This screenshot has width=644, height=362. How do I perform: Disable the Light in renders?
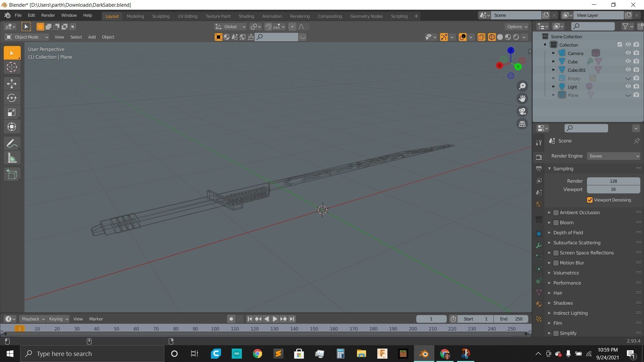pos(636,86)
